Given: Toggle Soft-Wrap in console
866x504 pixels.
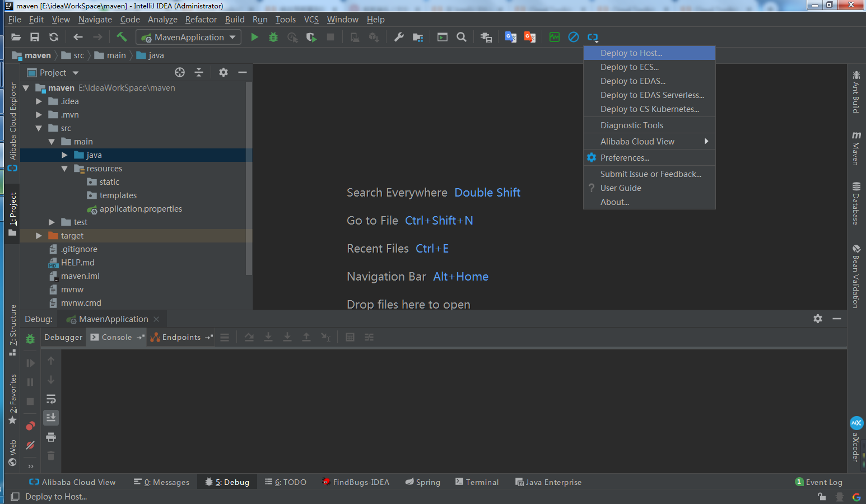Looking at the screenshot, I should coord(51,399).
